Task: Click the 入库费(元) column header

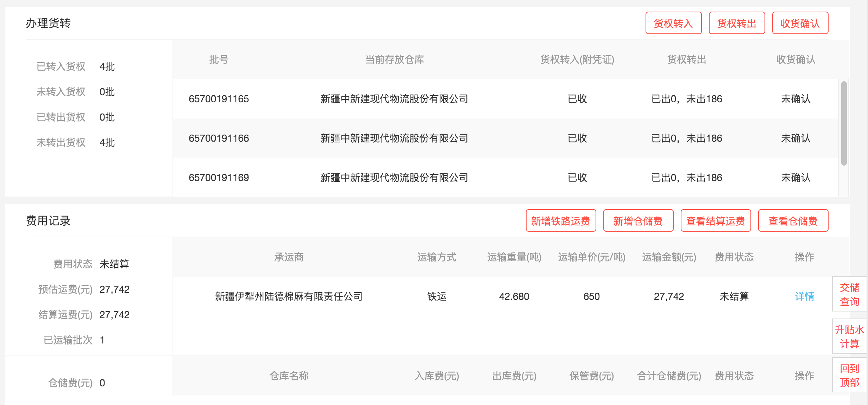Action: (x=436, y=376)
